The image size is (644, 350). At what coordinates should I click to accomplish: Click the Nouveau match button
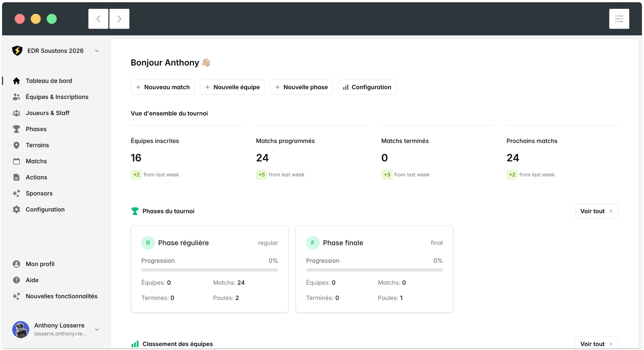pos(163,87)
